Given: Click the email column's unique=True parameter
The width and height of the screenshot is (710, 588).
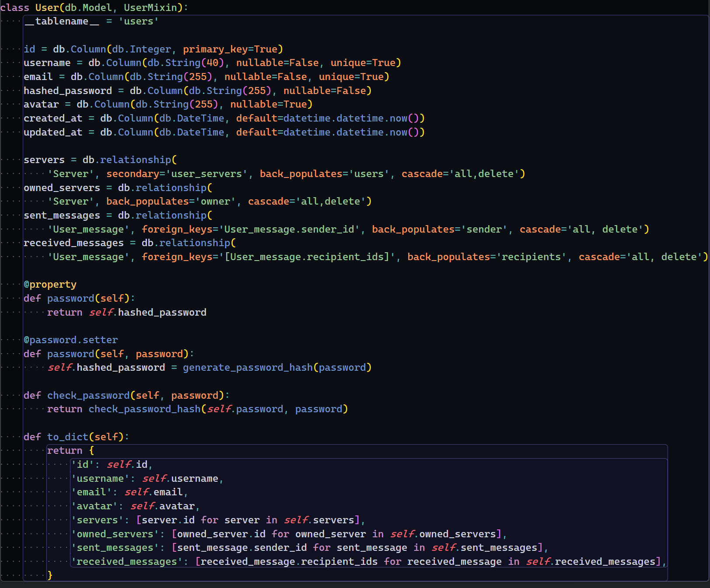Looking at the screenshot, I should (x=351, y=77).
